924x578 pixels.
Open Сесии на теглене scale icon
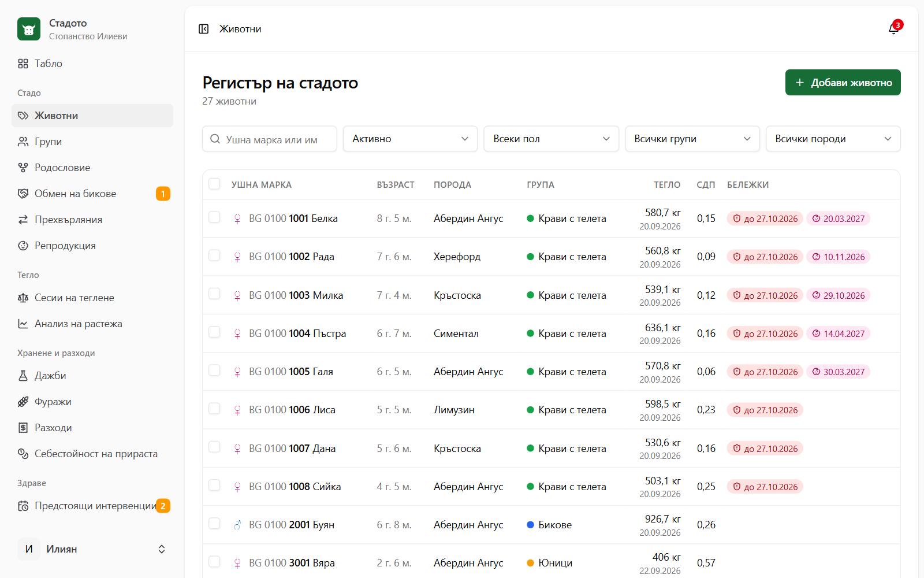(23, 298)
